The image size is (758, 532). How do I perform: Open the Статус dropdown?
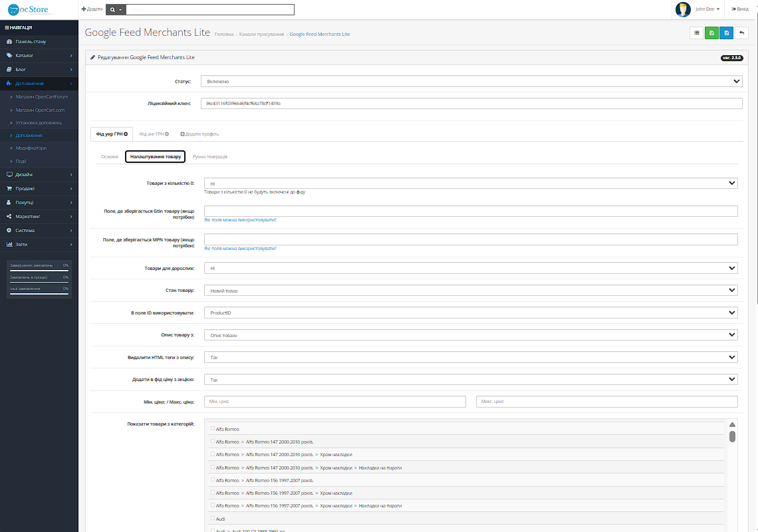[471, 81]
